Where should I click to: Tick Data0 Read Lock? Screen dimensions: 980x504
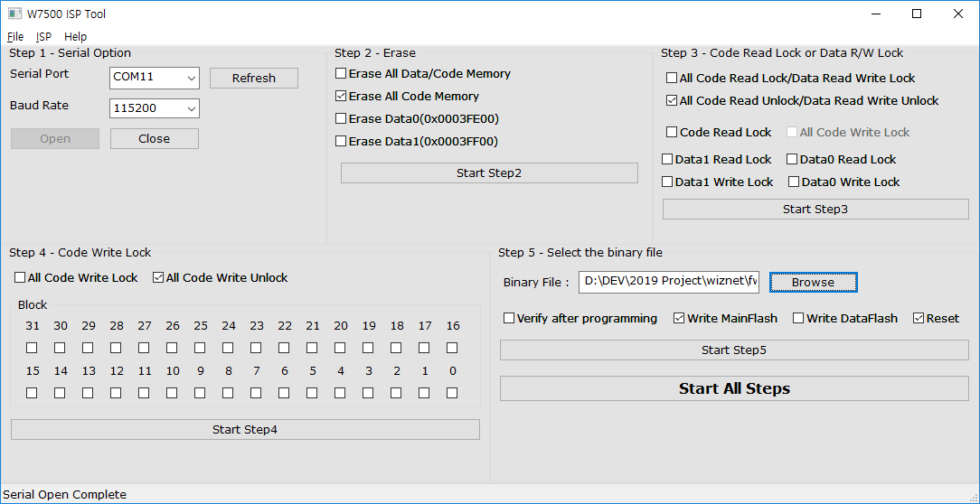792,159
